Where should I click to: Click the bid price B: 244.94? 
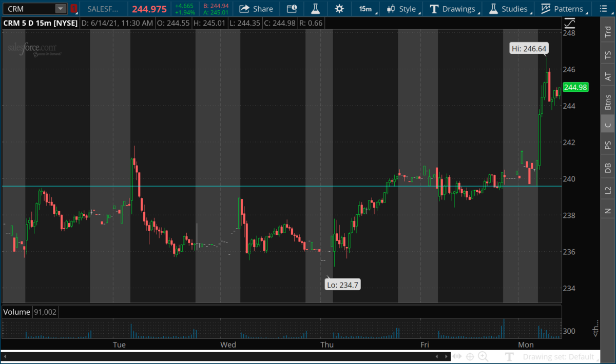[x=216, y=6]
